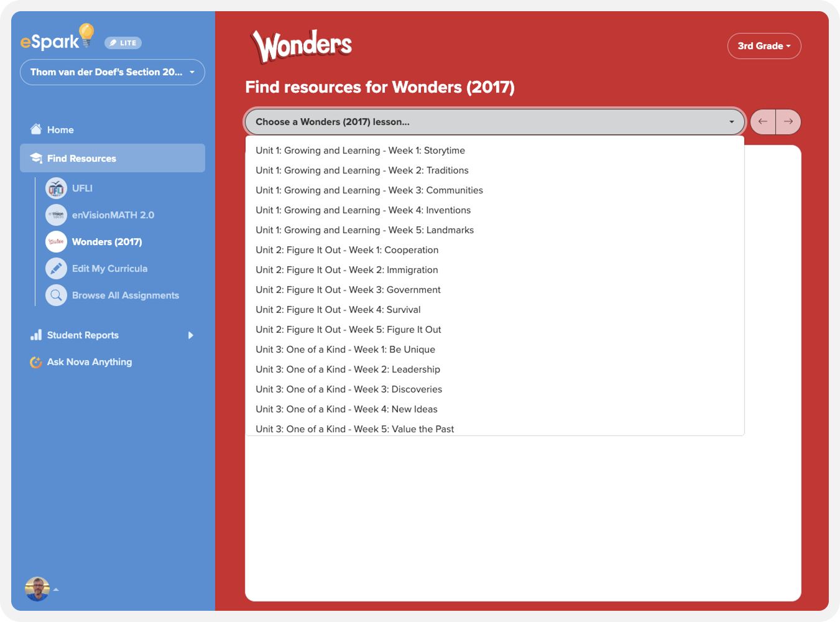The image size is (840, 622).
Task: Open the 3rd Grade dropdown
Action: click(x=764, y=46)
